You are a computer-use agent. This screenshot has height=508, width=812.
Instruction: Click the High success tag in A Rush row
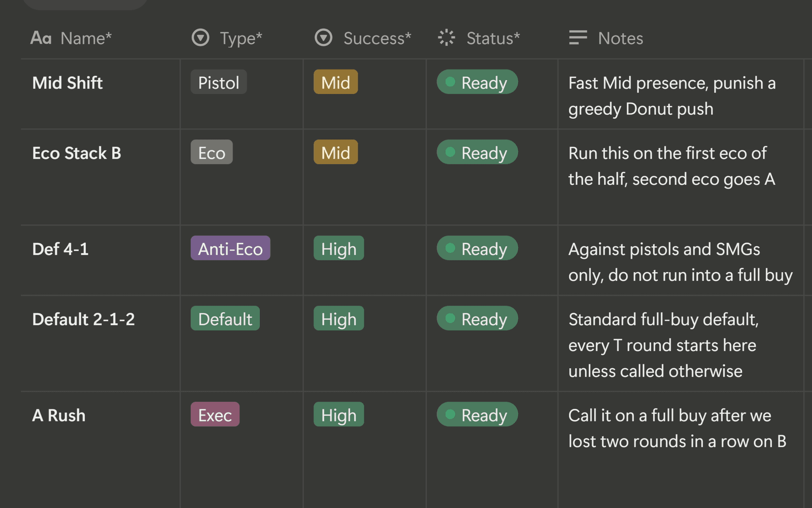tap(339, 415)
